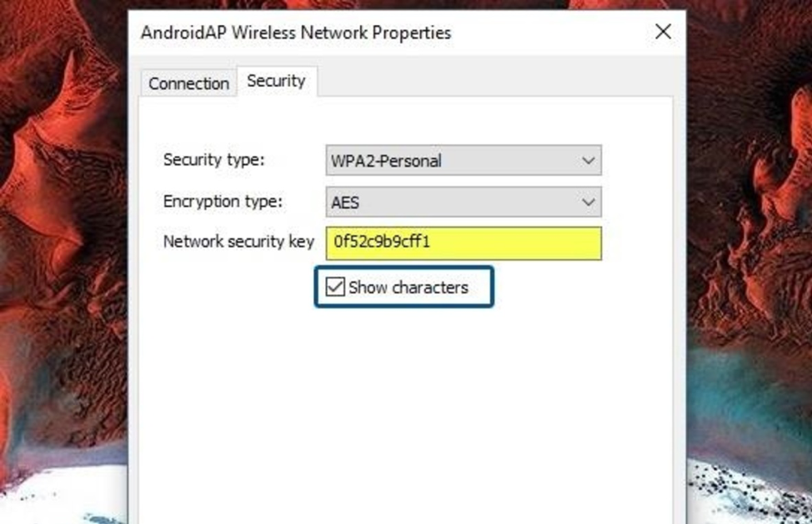Click the AES value text
The height and width of the screenshot is (524, 812).
[345, 202]
